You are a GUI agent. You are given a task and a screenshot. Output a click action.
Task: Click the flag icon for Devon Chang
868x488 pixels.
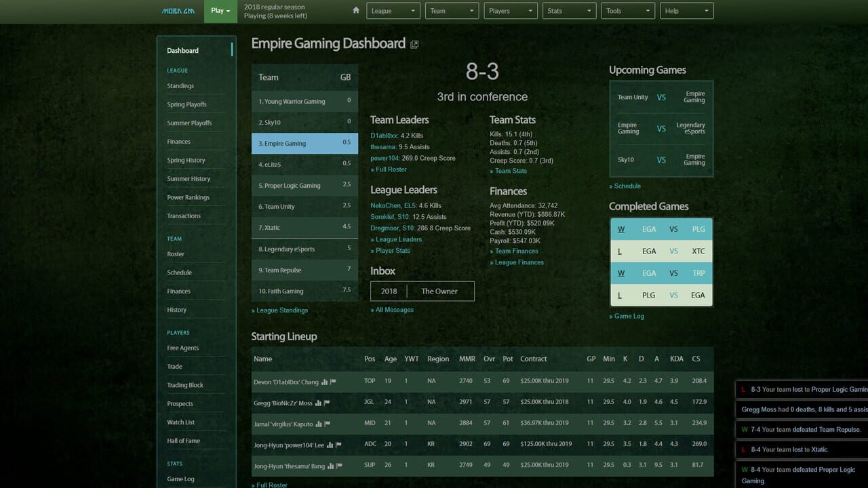tap(333, 382)
